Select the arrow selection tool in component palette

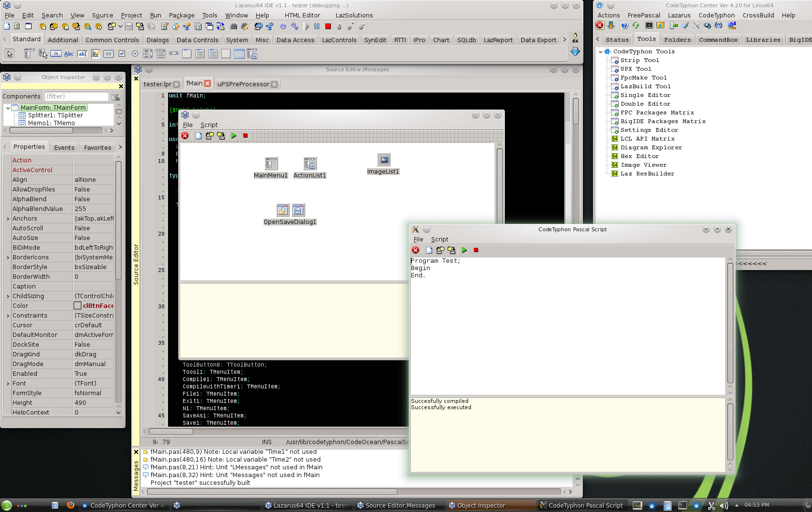tap(10, 54)
